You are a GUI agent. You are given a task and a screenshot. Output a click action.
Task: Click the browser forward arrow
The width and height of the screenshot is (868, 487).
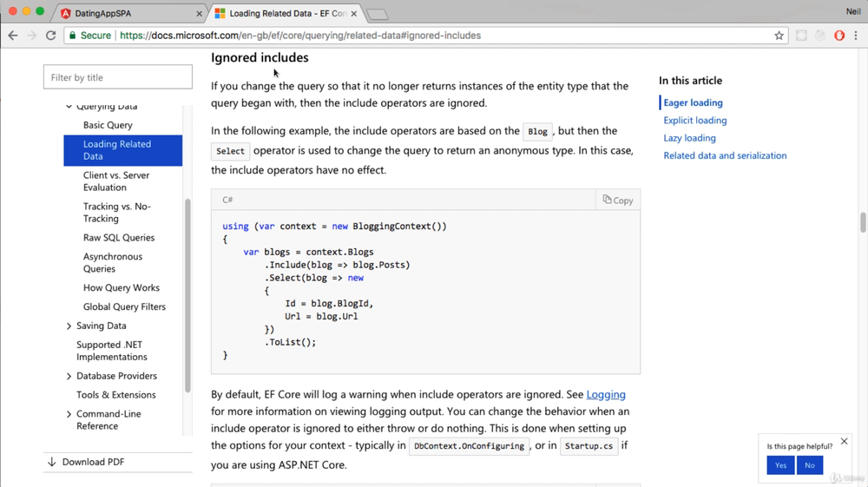click(31, 36)
